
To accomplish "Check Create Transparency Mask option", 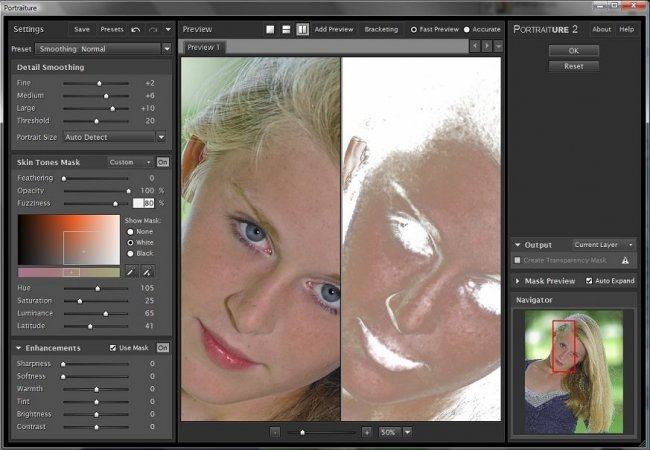I will pos(517,260).
